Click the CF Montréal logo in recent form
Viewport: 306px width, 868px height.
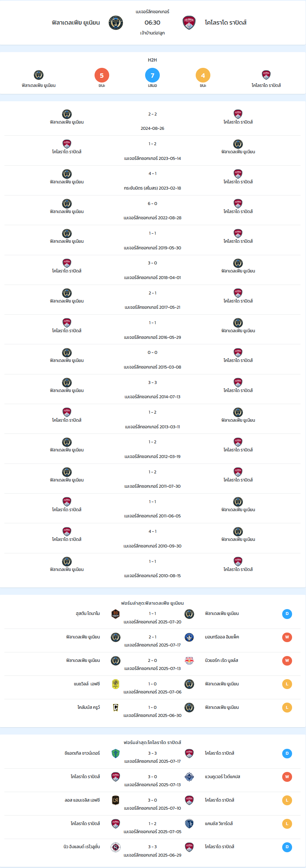point(189,637)
